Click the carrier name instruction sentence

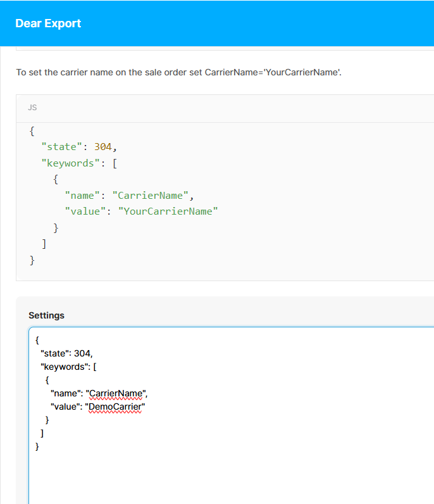tap(178, 72)
